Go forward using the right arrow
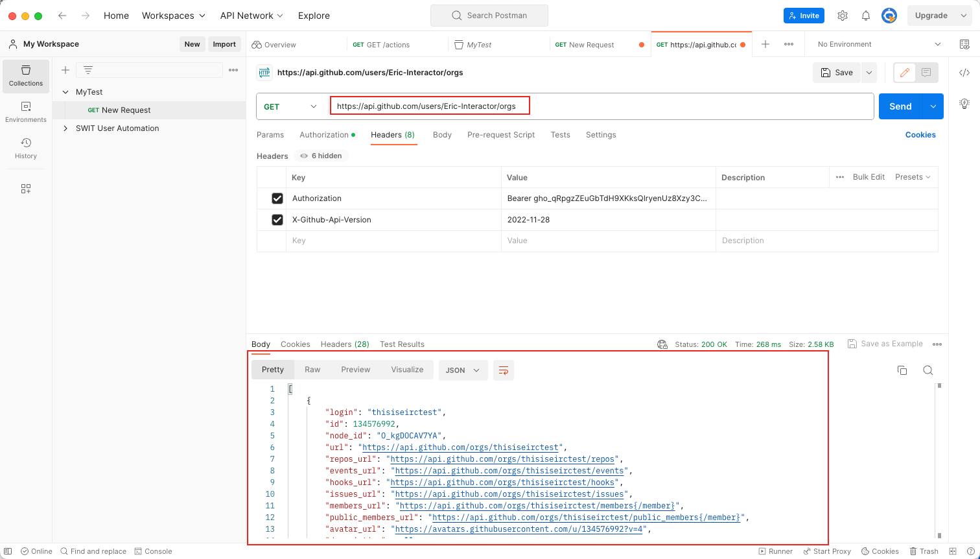 (x=86, y=16)
